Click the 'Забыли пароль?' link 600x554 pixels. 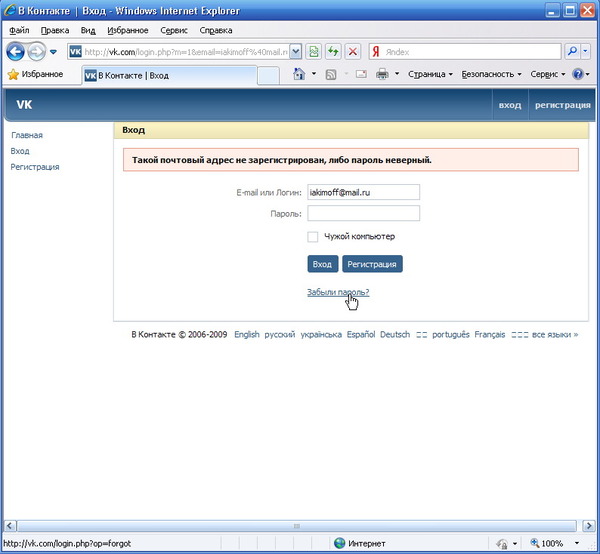[x=338, y=292]
